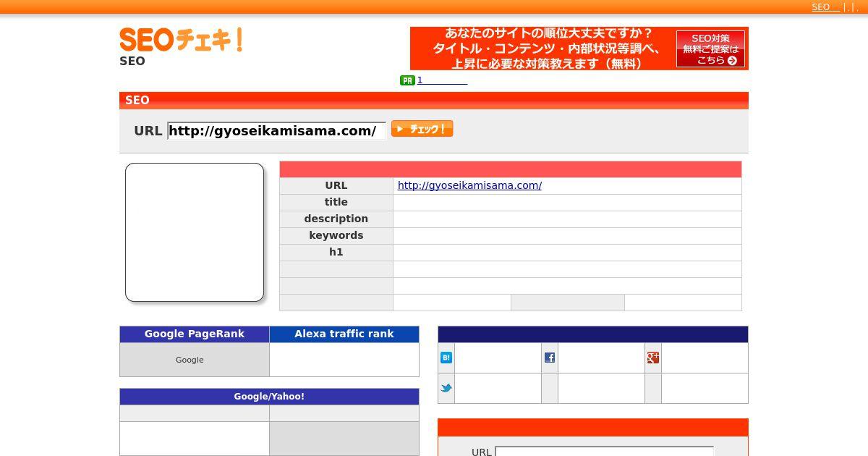
Task: Click the SEO red section header bar
Action: tap(434, 101)
